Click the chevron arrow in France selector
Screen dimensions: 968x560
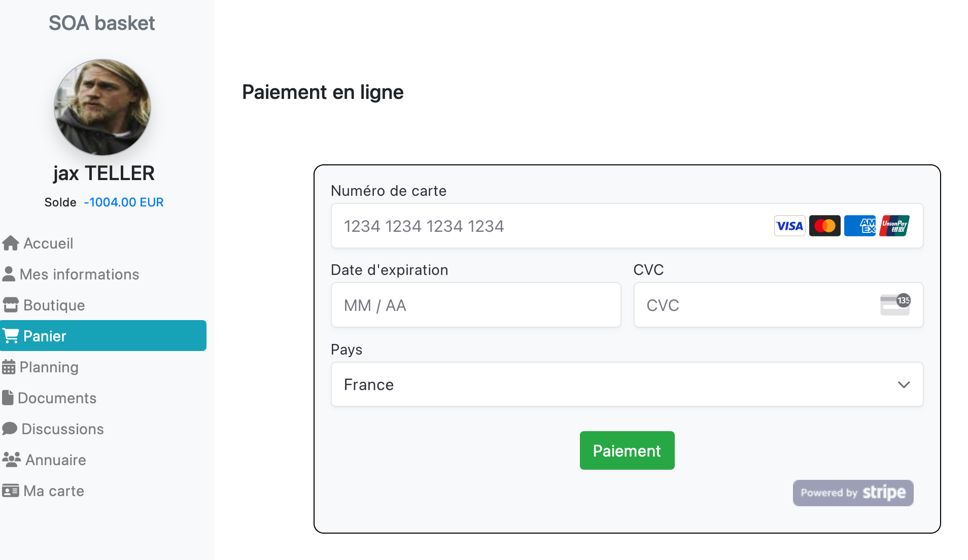(904, 384)
